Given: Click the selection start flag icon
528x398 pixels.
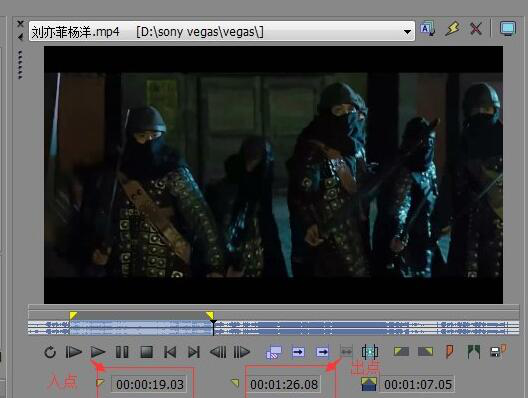Looking at the screenshot, I should click(x=100, y=383).
